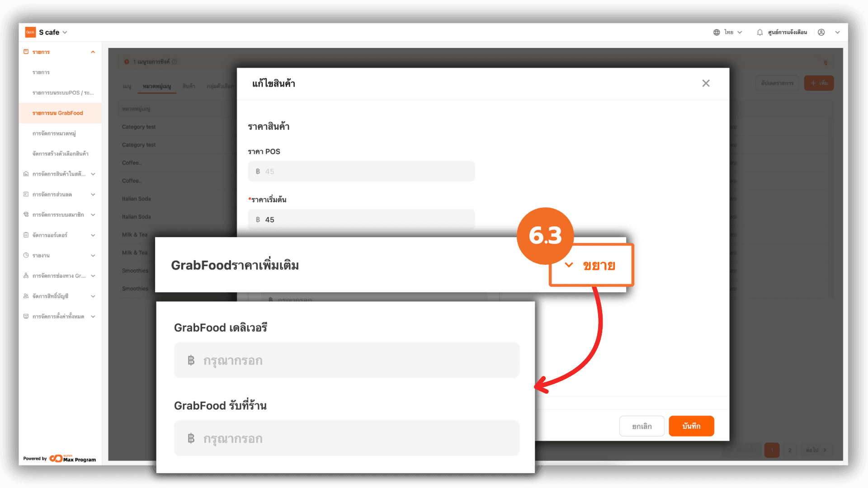The image size is (868, 488).
Task: Click the ราคาเริ่มต้น price input field
Action: tap(361, 220)
